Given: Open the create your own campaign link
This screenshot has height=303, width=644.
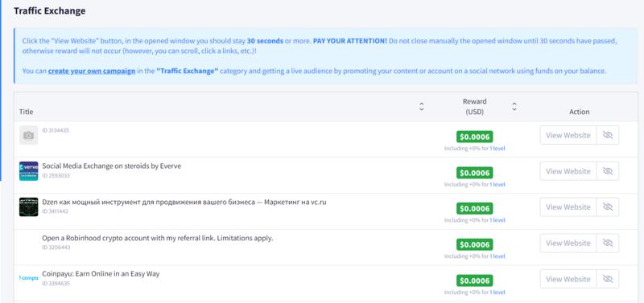Looking at the screenshot, I should (92, 71).
